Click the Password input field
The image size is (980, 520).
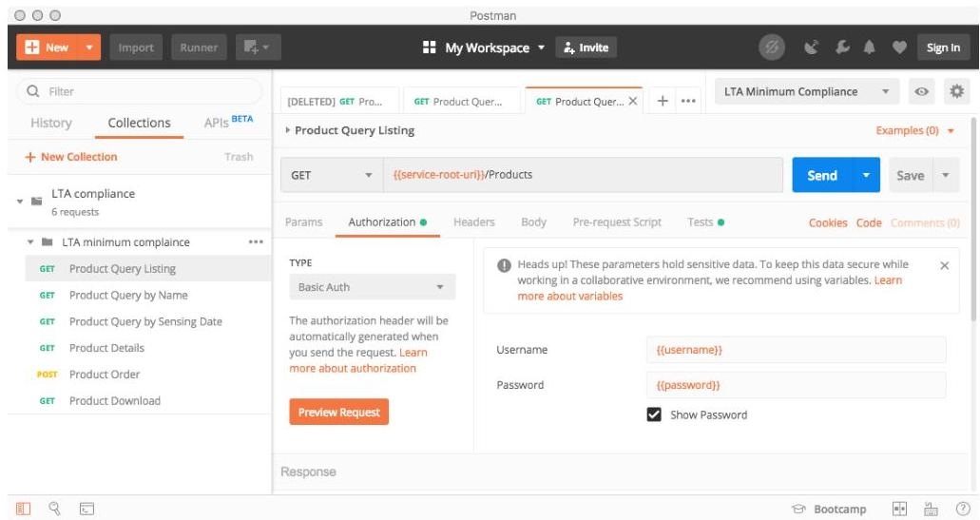pos(796,385)
